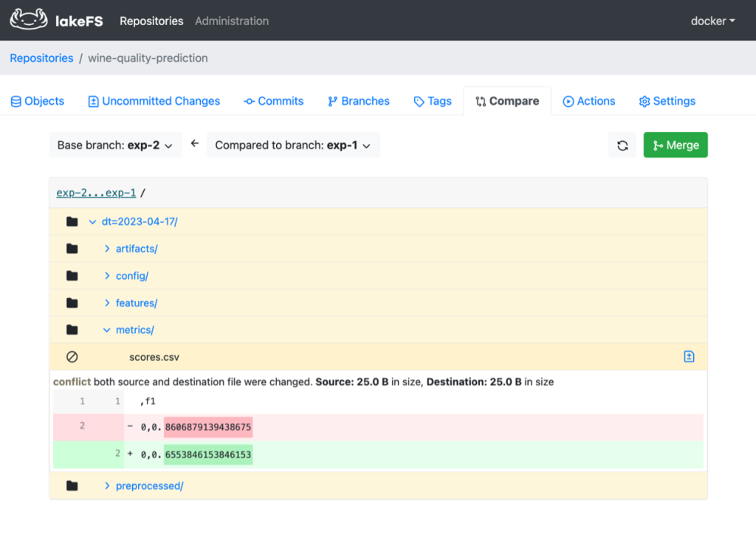Expand the artifacts/ chevron
756x549 pixels.
[107, 249]
